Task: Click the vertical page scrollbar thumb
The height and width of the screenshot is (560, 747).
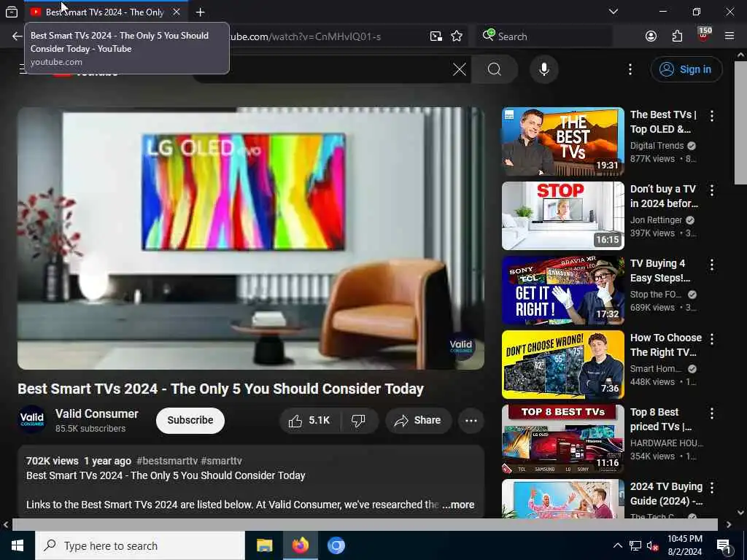Action: coord(741,122)
